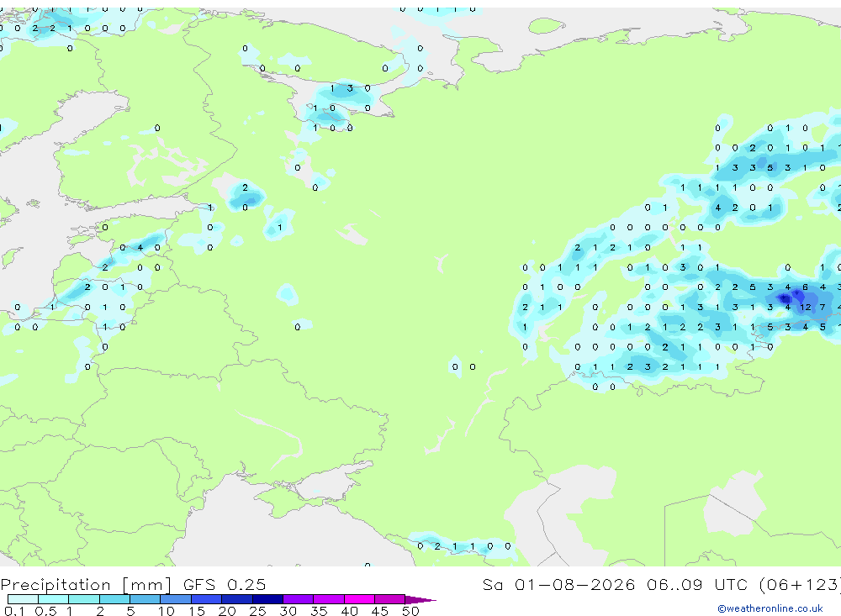Click the '12' precipitation value on the map

coord(805,308)
